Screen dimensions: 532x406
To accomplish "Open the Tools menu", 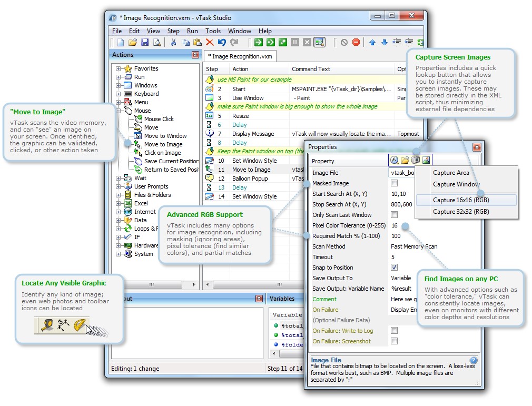I will coord(213,31).
